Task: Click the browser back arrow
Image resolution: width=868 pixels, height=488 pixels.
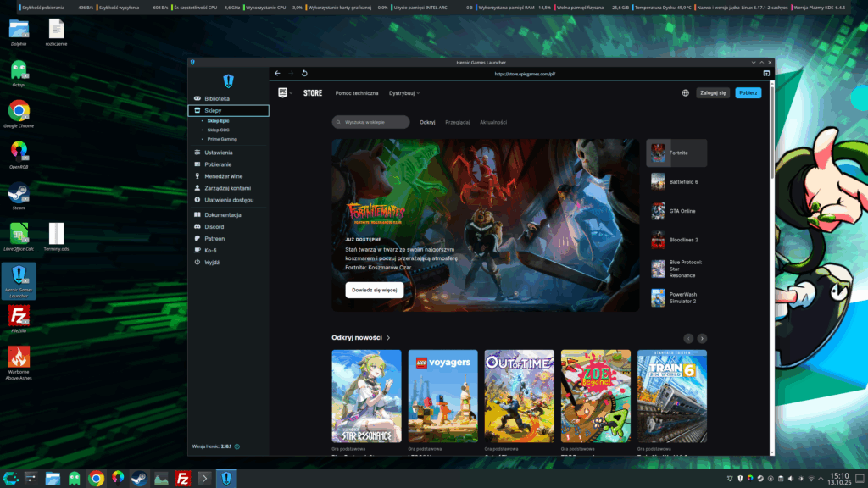Action: coord(277,74)
